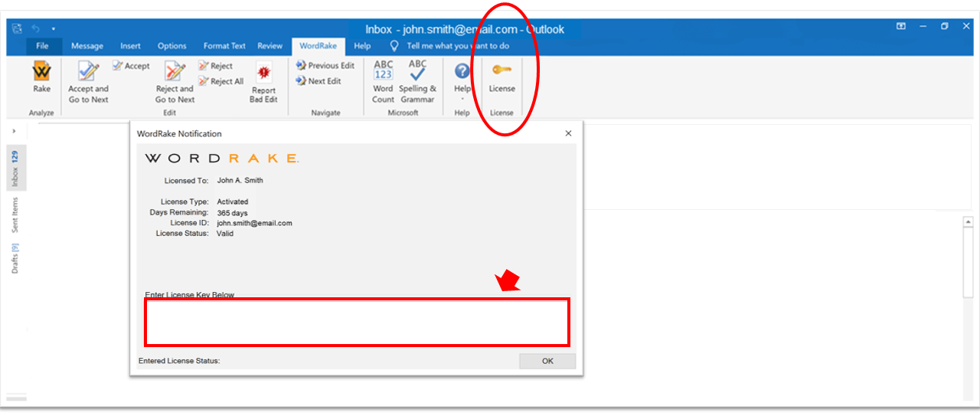Switch to the Insert tab

(x=130, y=46)
